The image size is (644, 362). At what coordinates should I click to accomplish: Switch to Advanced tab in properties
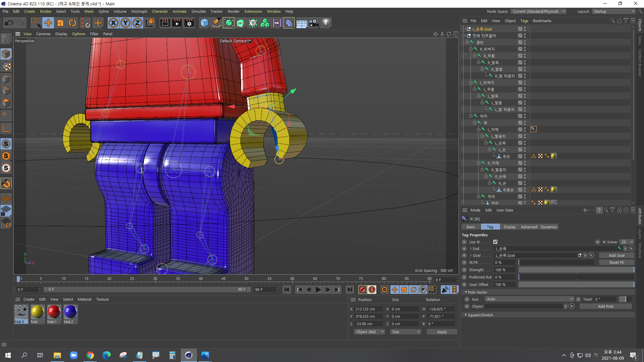click(x=529, y=227)
